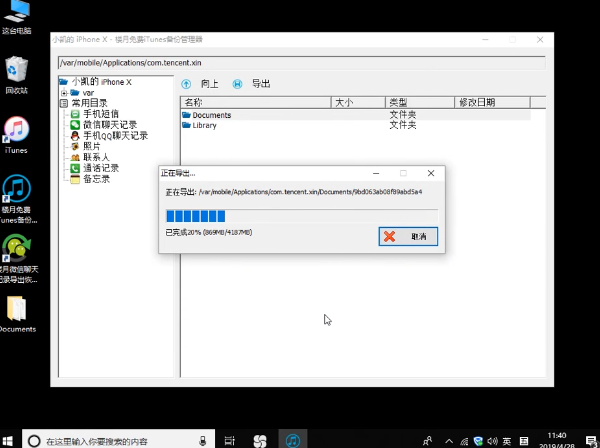Open the People icon in the taskbar
The height and width of the screenshot is (448, 600).
pos(427,441)
